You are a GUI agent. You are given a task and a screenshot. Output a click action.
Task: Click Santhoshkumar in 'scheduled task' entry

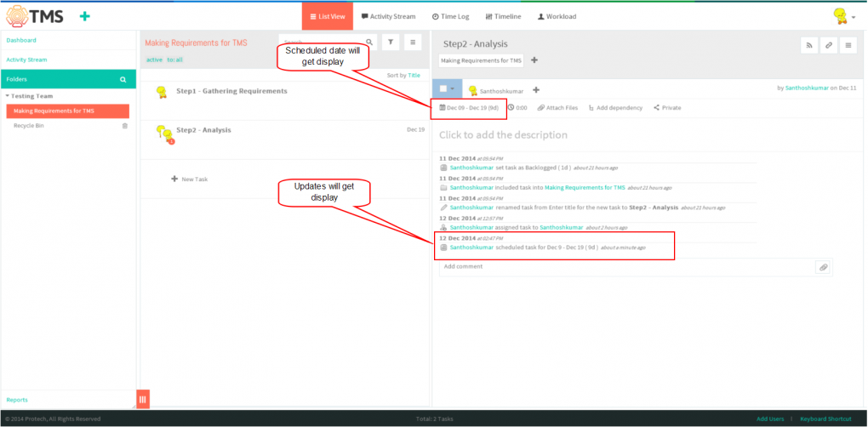(471, 248)
